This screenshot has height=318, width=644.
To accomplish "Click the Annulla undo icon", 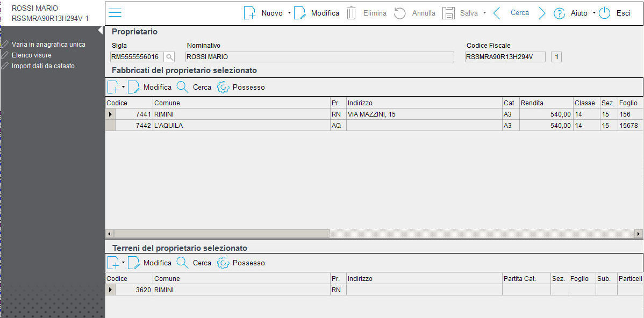I will 399,13.
